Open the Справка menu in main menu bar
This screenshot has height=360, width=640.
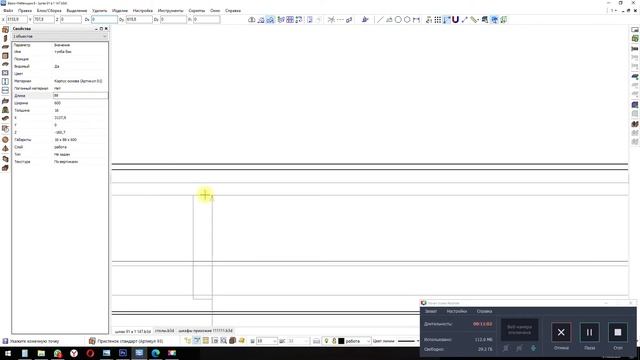click(233, 11)
